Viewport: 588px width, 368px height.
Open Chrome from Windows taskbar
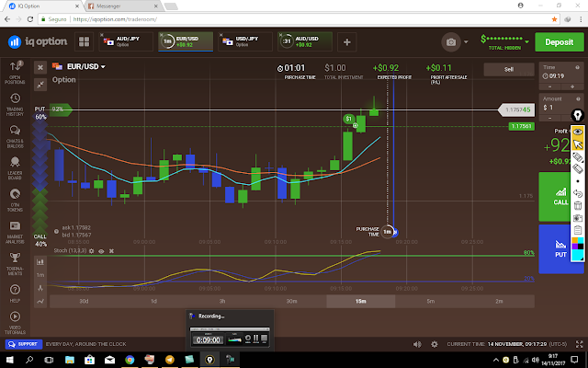(x=130, y=360)
